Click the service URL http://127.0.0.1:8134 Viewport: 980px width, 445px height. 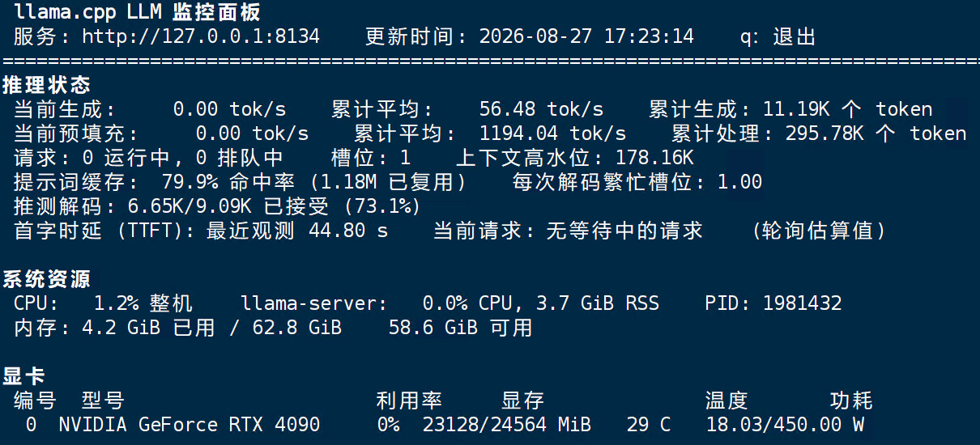201,36
